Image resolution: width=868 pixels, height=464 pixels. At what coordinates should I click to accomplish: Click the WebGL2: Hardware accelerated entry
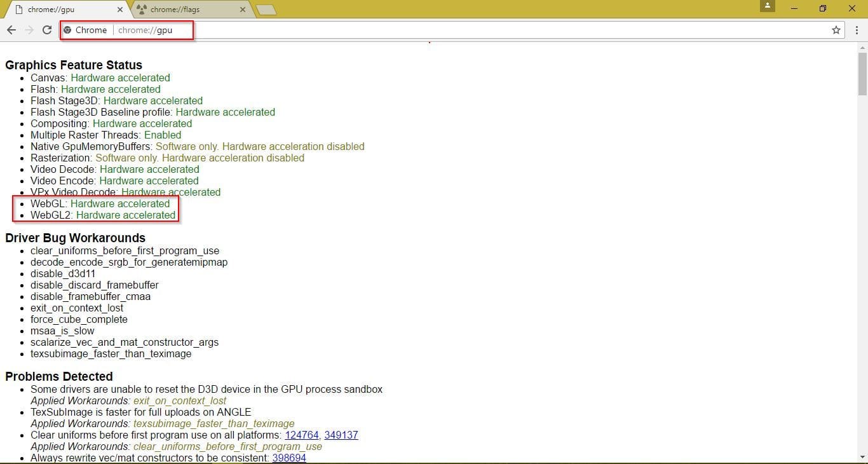click(103, 215)
